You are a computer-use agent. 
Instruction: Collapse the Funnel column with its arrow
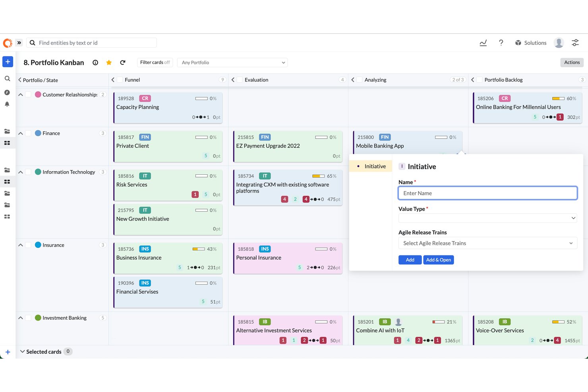coord(113,80)
